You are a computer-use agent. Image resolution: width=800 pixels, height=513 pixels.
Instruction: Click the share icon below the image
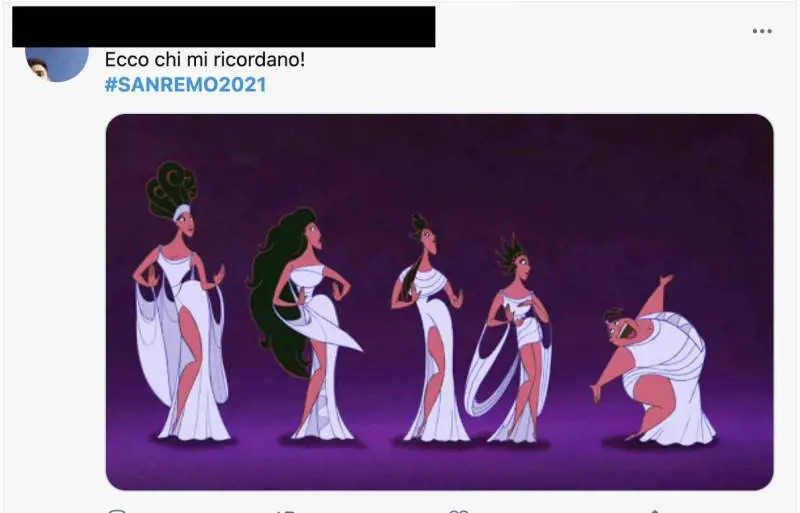pos(655,510)
